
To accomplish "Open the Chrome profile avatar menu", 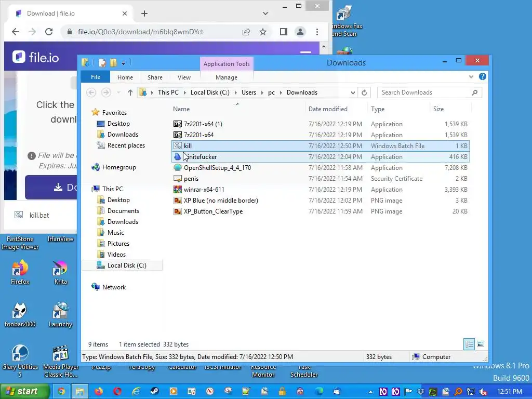I will [300, 32].
